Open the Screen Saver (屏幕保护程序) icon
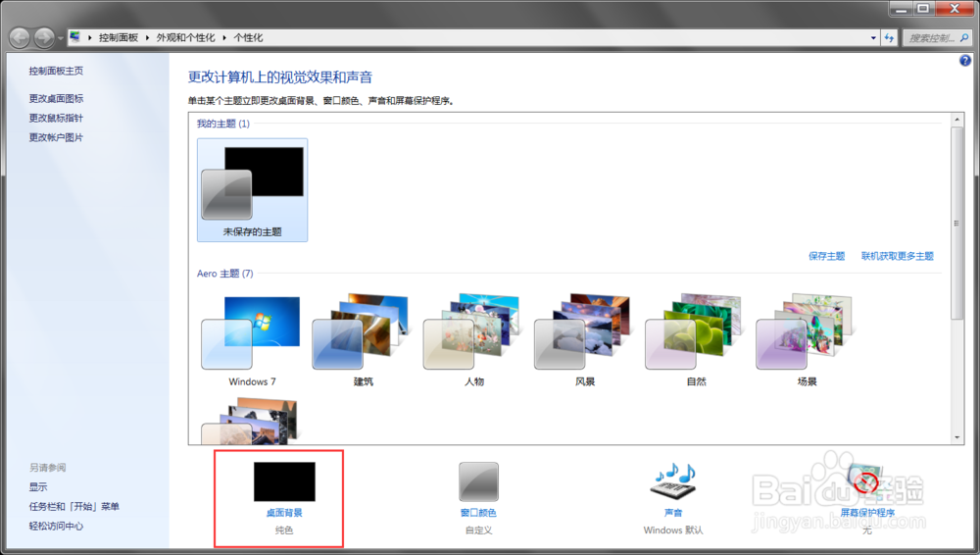 (866, 481)
